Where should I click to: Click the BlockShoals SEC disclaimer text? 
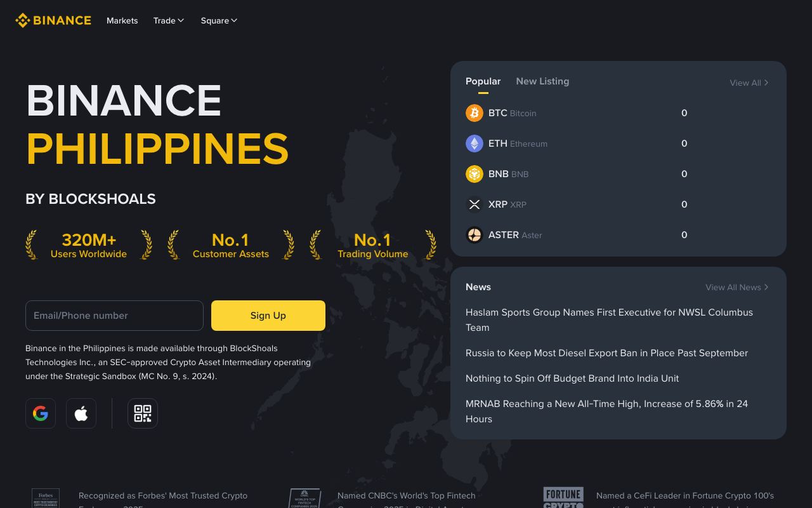point(168,362)
